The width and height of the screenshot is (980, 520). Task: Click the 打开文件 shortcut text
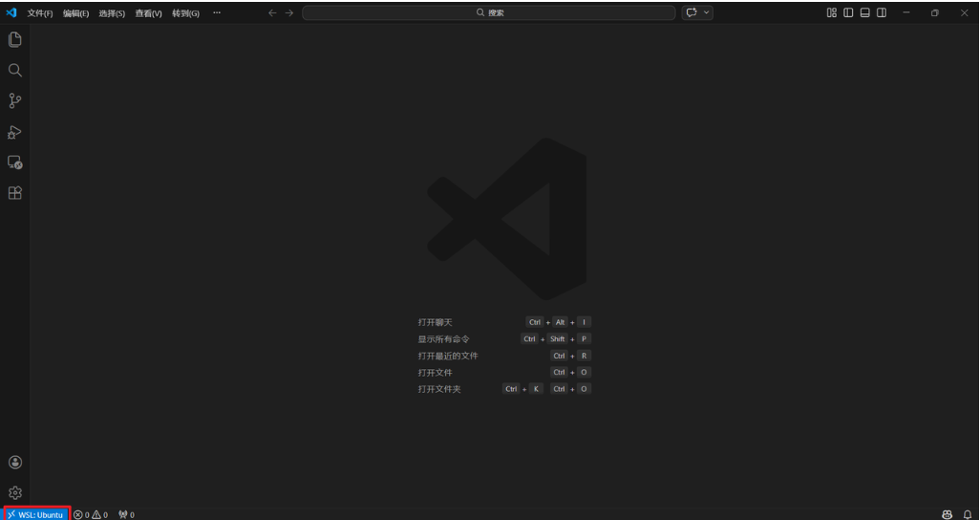point(435,373)
